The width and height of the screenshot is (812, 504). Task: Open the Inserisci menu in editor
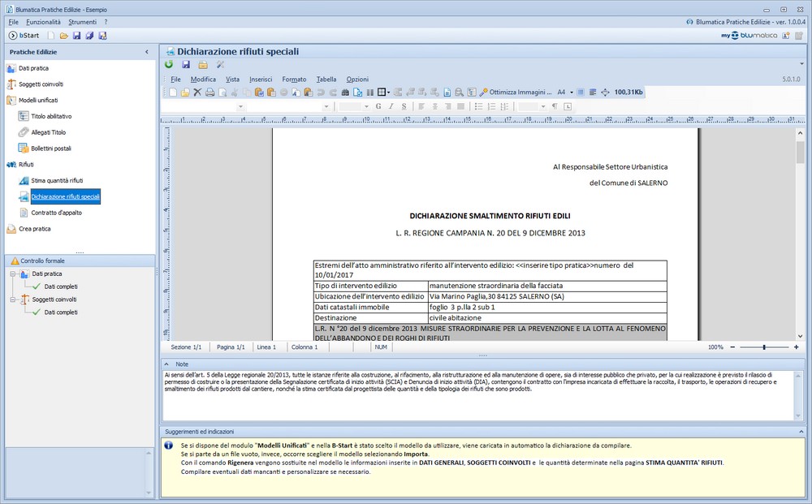(261, 80)
